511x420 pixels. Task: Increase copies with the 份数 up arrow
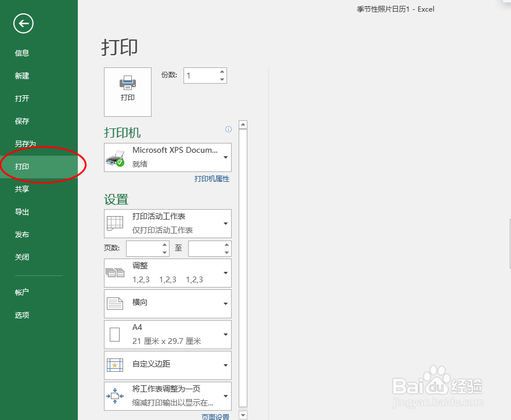[x=221, y=71]
